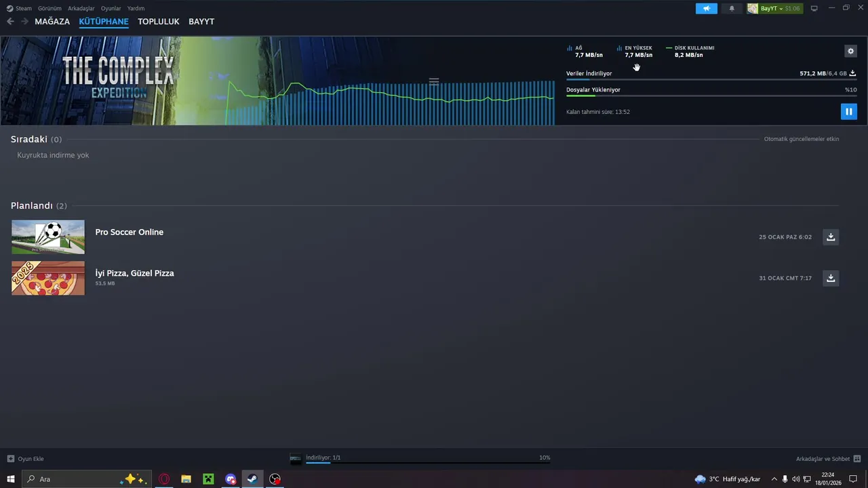
Task: Go to the BAYYT profile tab
Action: coord(201,22)
